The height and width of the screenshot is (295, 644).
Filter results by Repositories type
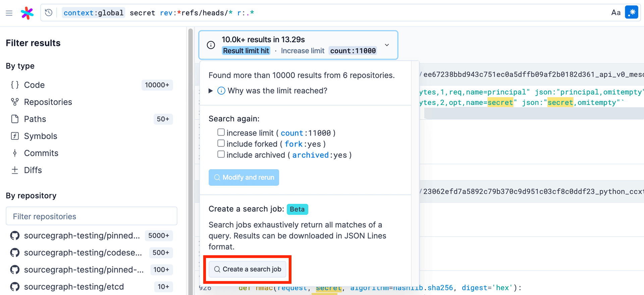click(91, 102)
